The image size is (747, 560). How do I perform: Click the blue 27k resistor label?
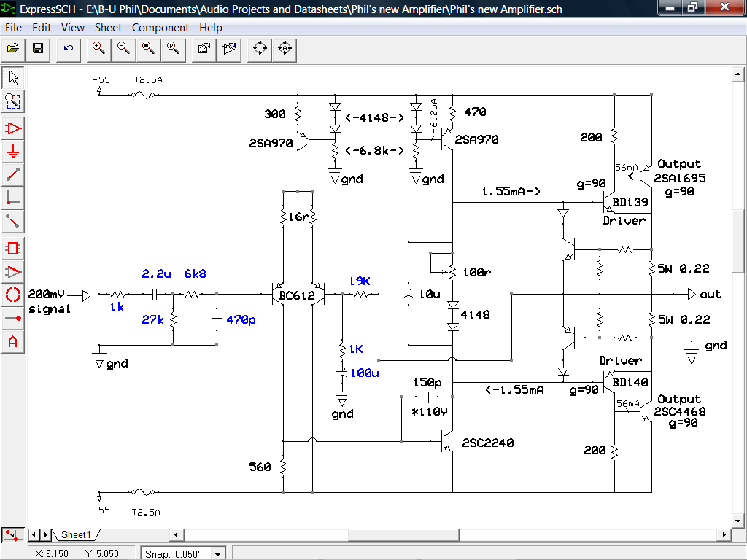[152, 320]
